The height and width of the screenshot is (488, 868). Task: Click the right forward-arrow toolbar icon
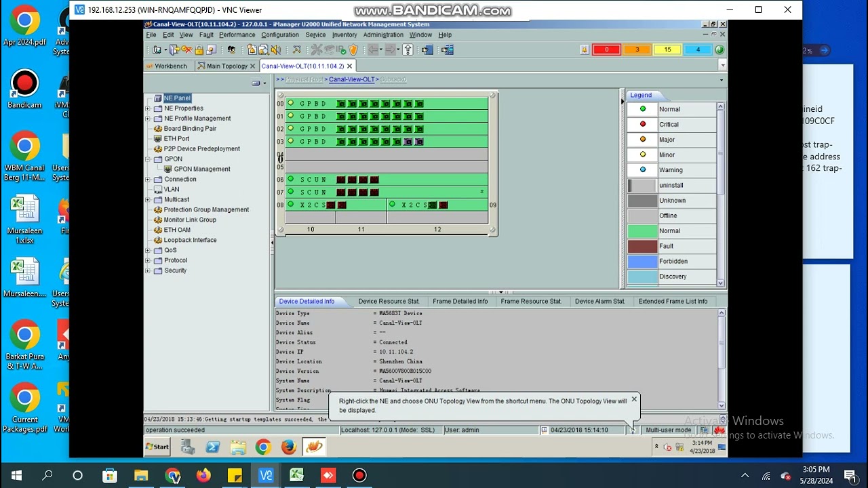[x=391, y=49]
